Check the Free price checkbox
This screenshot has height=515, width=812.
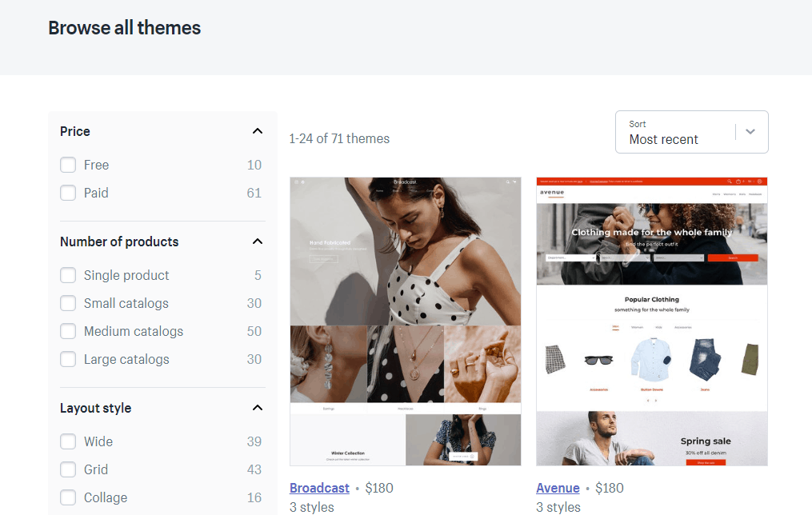[68, 165]
